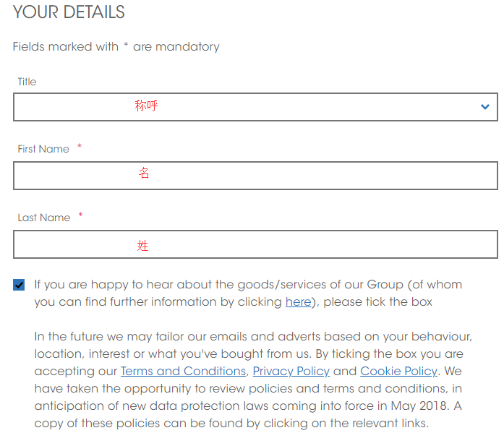
Task: Click the red 姓 annotation in Last Name
Action: 142,246
